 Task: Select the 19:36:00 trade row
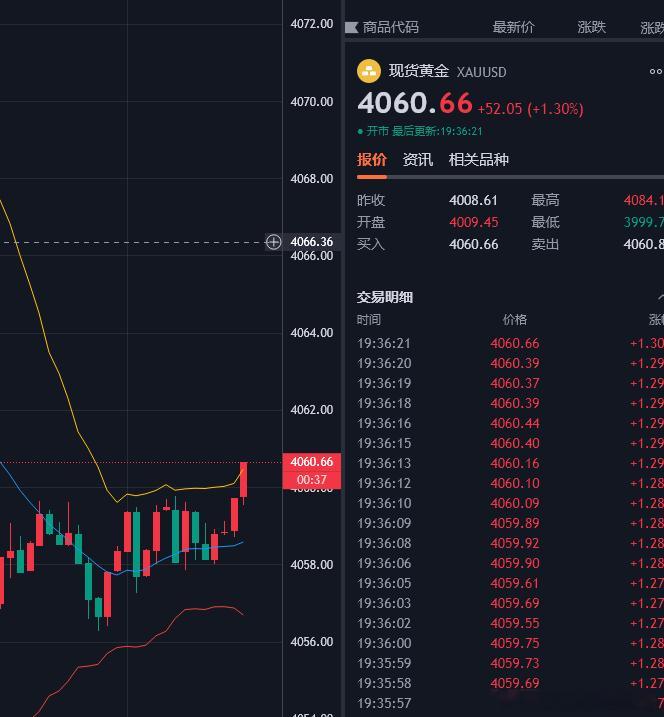(x=510, y=643)
